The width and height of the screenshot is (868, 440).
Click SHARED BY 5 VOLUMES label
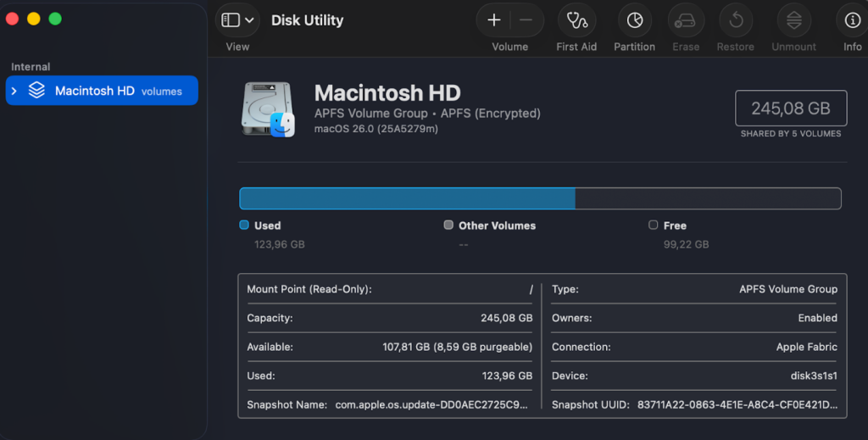click(791, 134)
